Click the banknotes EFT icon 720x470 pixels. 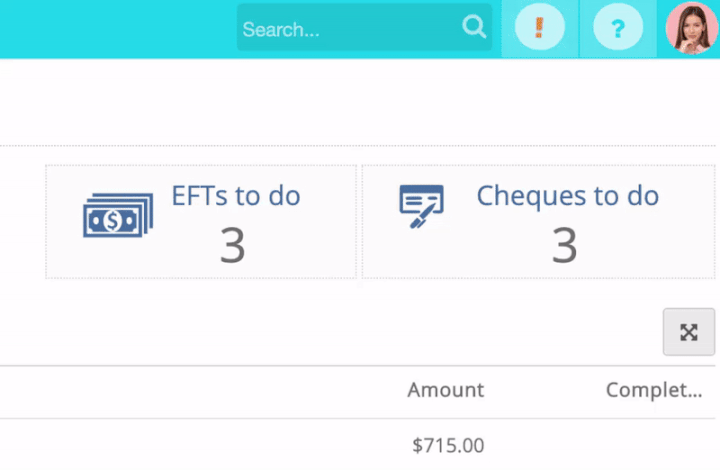[x=118, y=215]
